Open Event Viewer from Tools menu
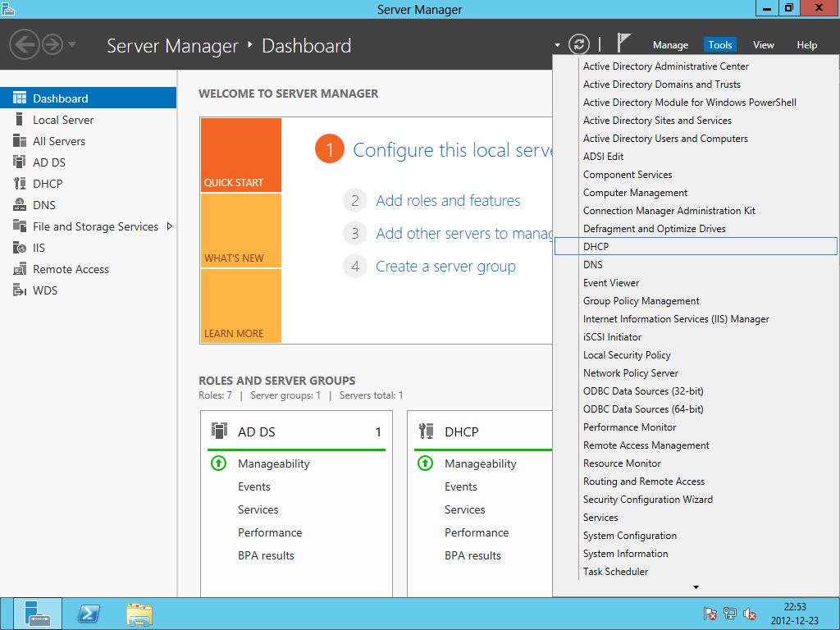840x630 pixels. click(696, 283)
